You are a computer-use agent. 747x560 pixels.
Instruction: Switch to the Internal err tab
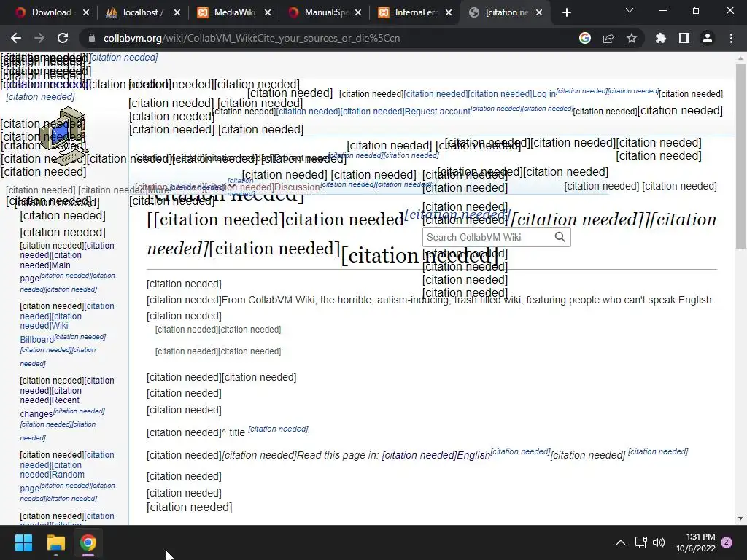[416, 12]
